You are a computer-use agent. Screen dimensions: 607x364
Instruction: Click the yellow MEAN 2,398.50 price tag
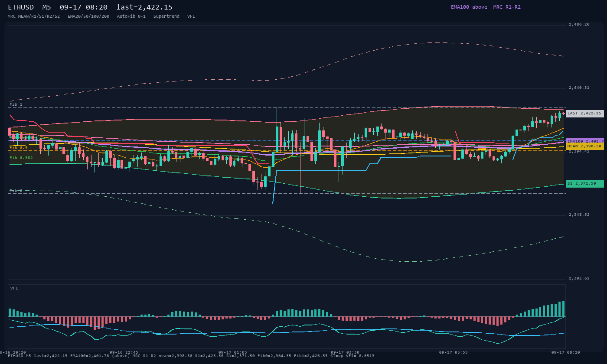click(585, 146)
